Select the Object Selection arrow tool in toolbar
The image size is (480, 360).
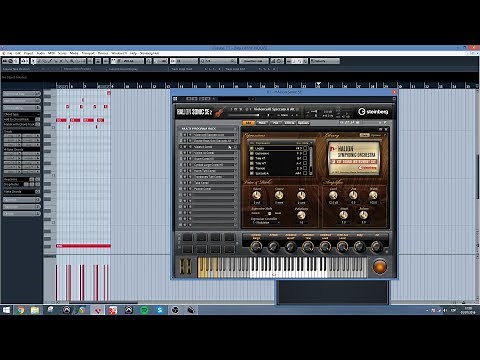tap(33, 61)
